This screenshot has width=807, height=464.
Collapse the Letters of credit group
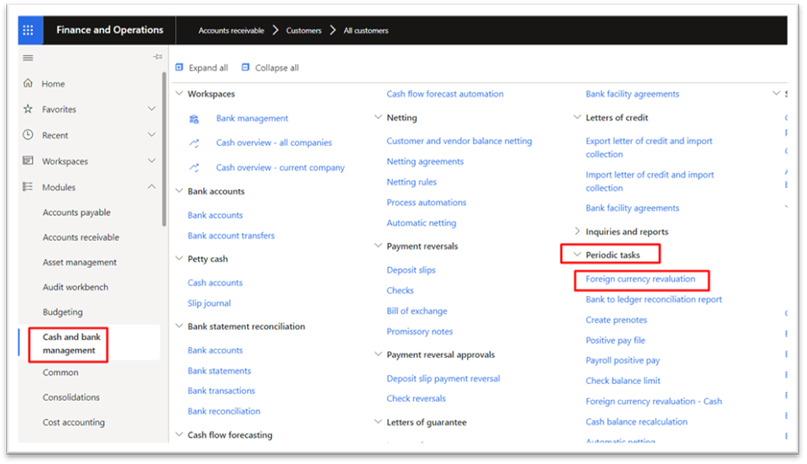click(x=577, y=117)
